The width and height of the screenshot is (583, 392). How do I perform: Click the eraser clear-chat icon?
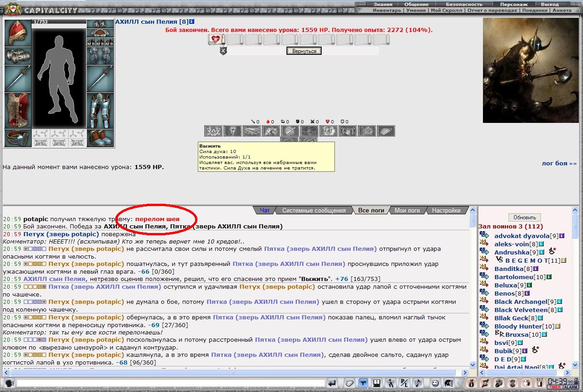pyautogui.click(x=350, y=383)
